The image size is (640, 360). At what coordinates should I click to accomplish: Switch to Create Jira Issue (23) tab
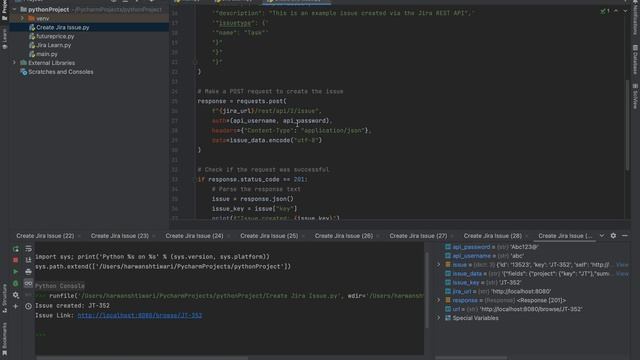(x=120, y=236)
